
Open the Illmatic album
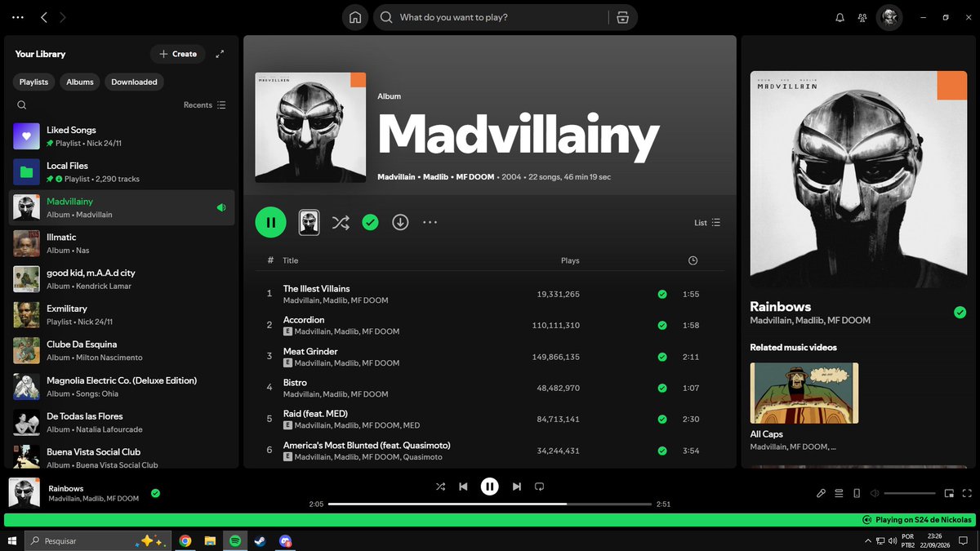(x=122, y=243)
